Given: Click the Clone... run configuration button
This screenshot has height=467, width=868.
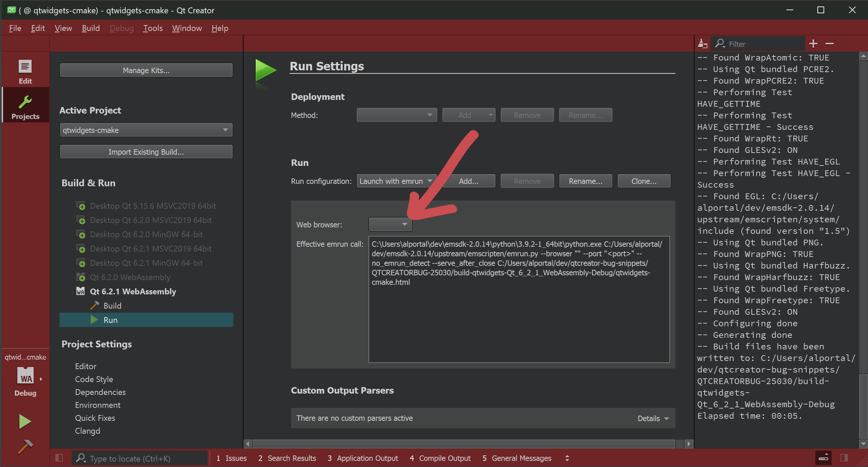Looking at the screenshot, I should click(x=644, y=181).
